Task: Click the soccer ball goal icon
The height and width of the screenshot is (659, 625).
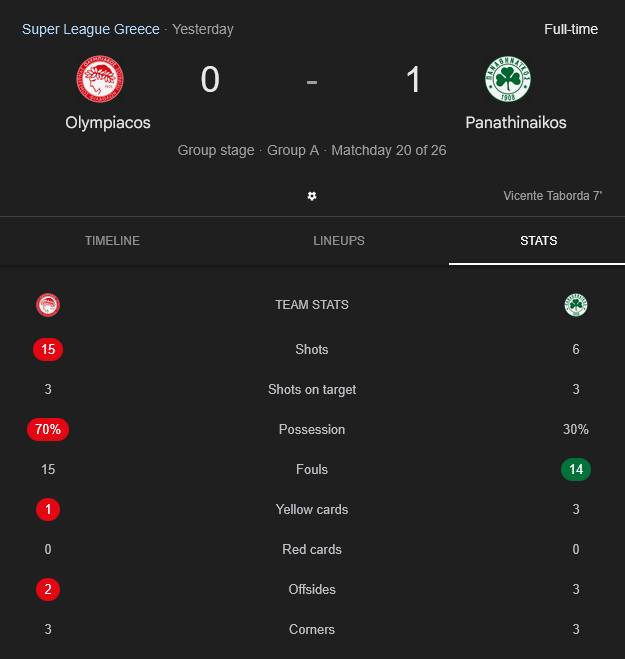Action: click(312, 196)
